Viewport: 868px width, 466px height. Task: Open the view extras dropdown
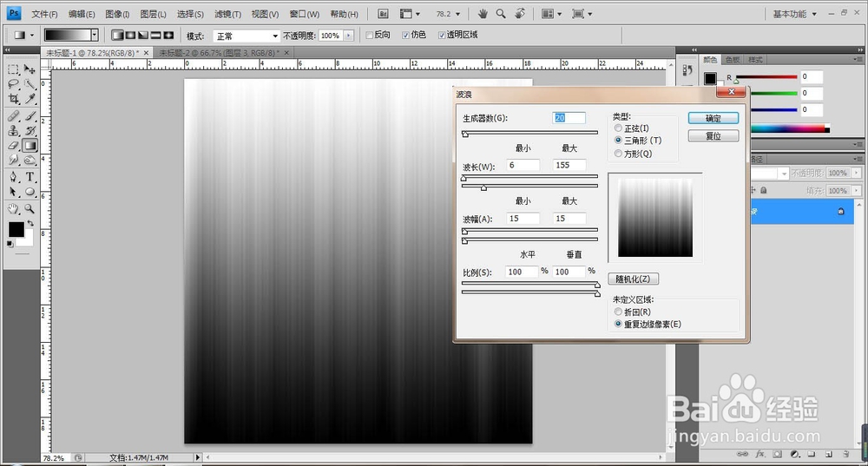tap(410, 14)
